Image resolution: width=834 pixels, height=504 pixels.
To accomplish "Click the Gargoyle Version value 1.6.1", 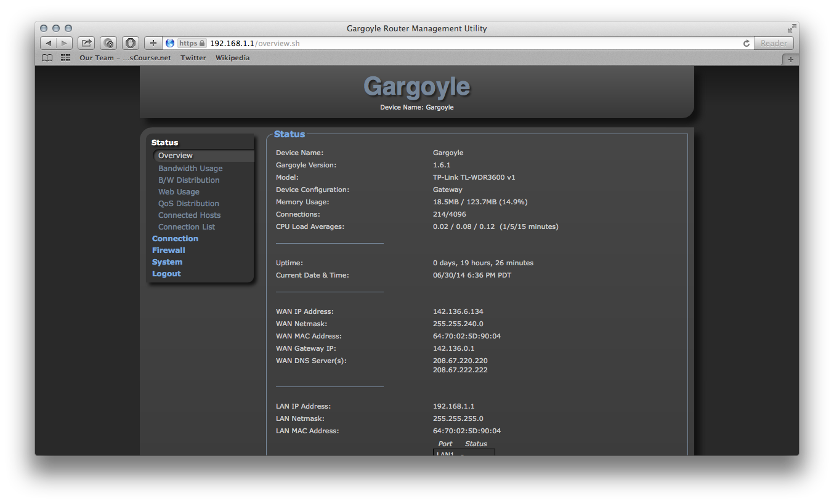I will [x=442, y=165].
